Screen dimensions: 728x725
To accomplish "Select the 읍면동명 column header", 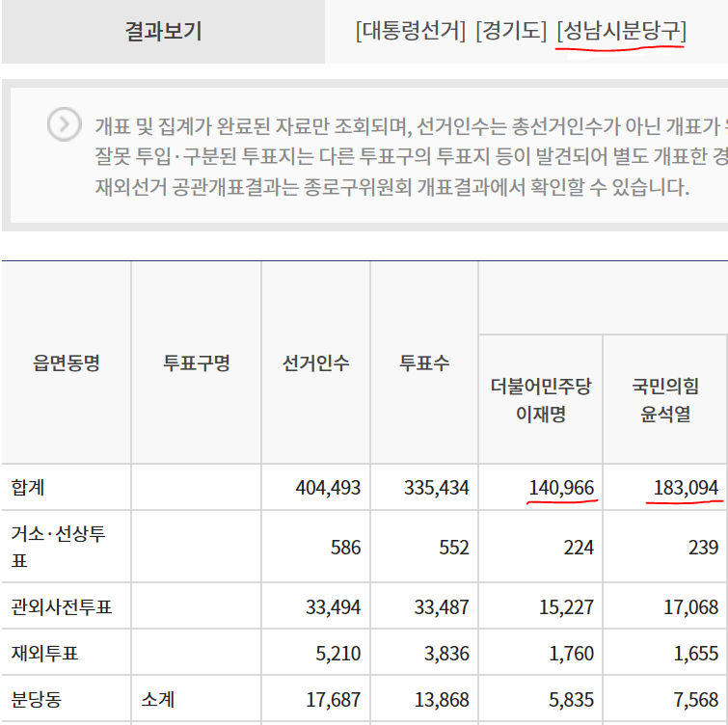I will tap(67, 362).
